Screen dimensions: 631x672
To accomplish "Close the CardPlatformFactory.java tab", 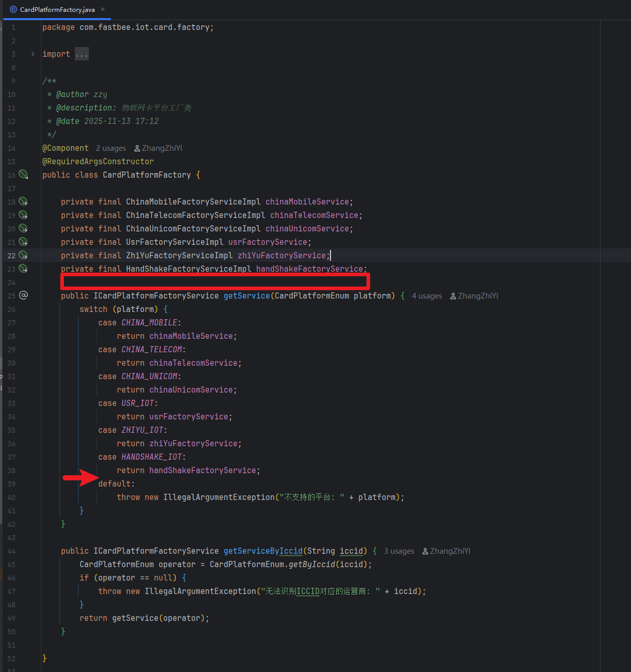I will 103,9.
